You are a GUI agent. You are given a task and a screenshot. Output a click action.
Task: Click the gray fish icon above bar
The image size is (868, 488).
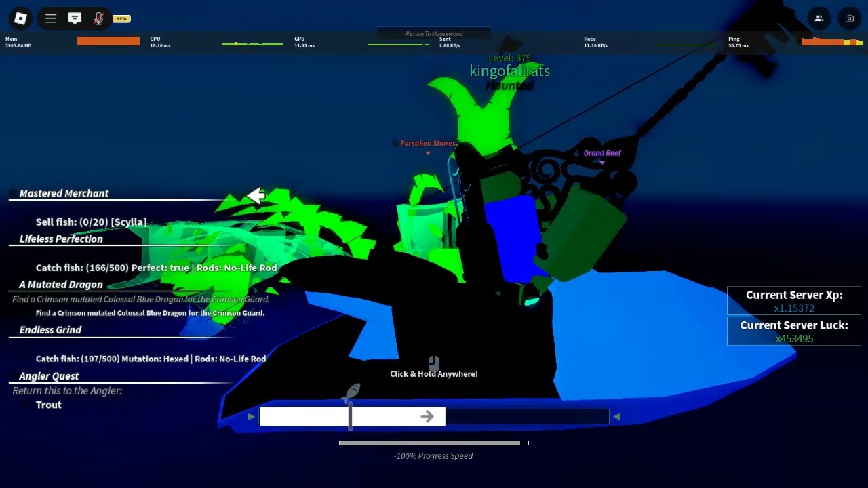tap(352, 392)
